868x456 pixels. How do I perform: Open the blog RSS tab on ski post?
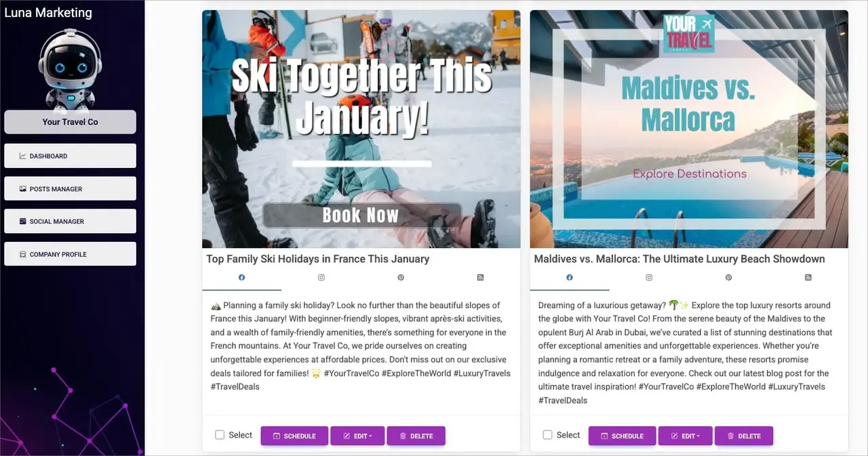coord(480,278)
